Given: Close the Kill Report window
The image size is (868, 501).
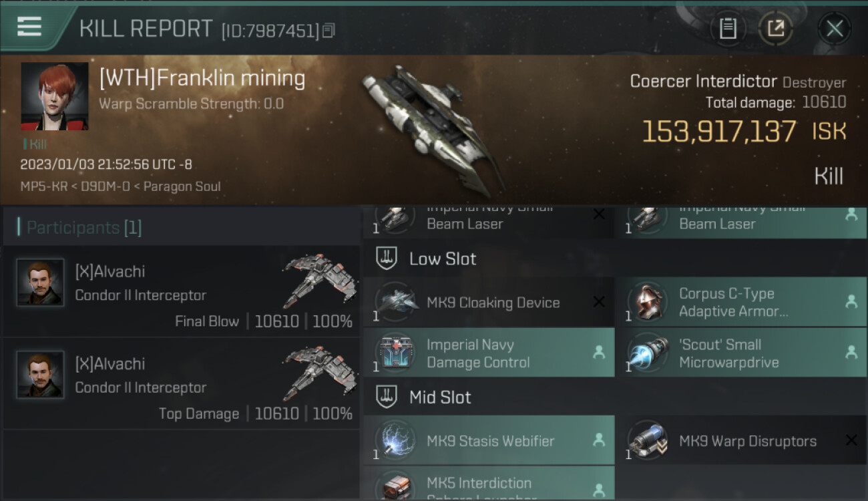Looking at the screenshot, I should pos(835,28).
